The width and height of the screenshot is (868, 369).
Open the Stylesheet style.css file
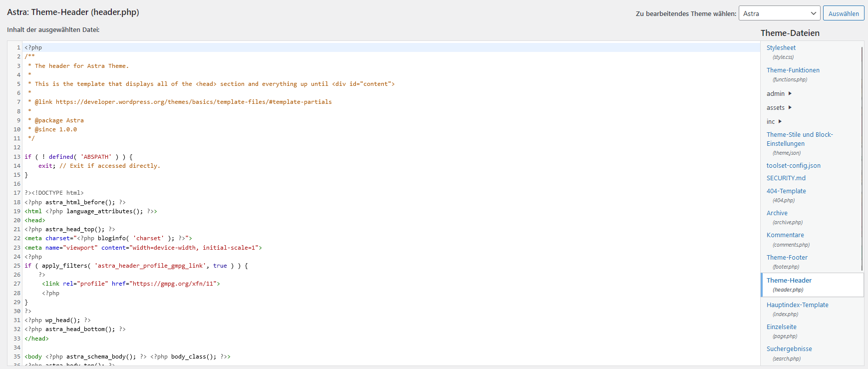(781, 48)
